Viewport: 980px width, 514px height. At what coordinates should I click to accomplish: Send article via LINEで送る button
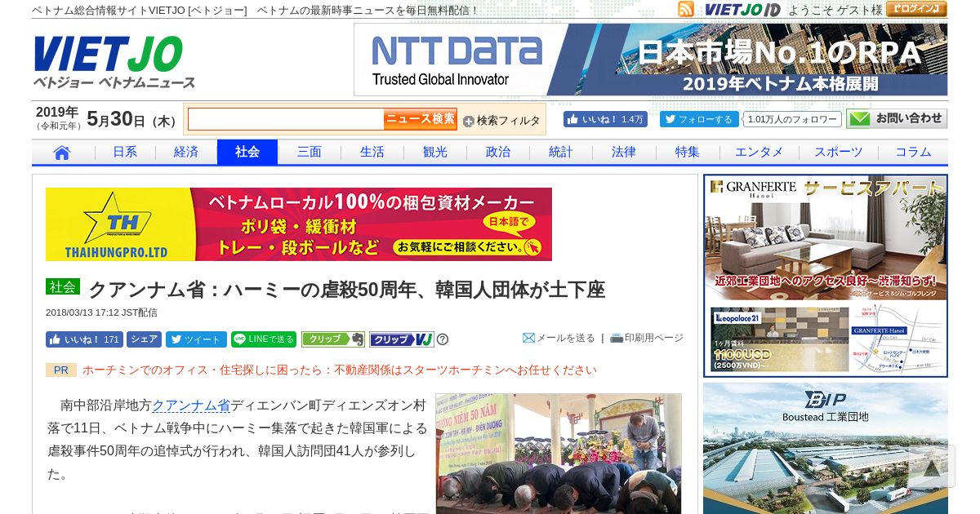point(264,339)
